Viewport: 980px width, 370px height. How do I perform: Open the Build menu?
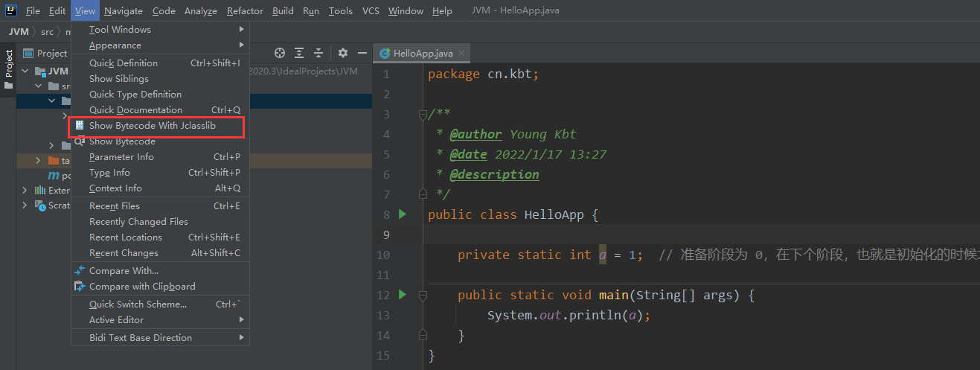283,11
